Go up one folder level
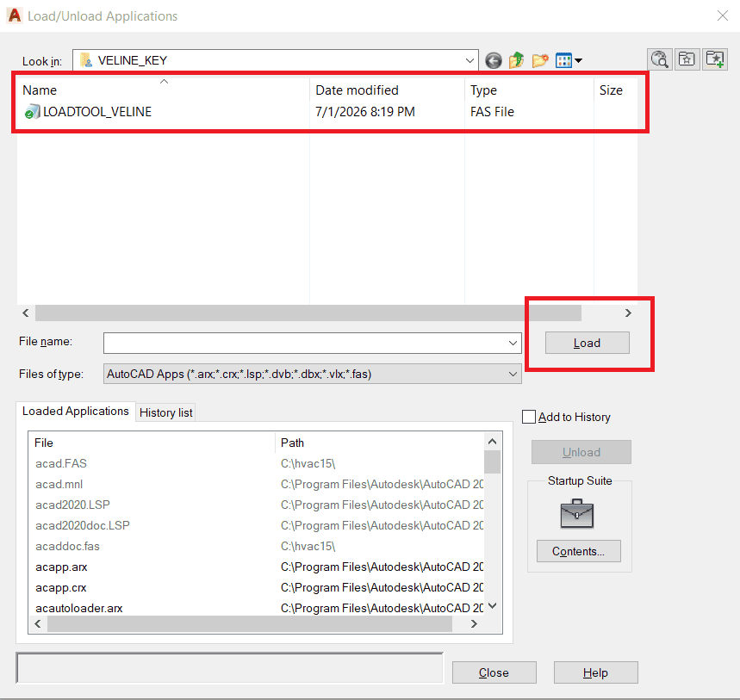The height and width of the screenshot is (700, 740). point(516,60)
